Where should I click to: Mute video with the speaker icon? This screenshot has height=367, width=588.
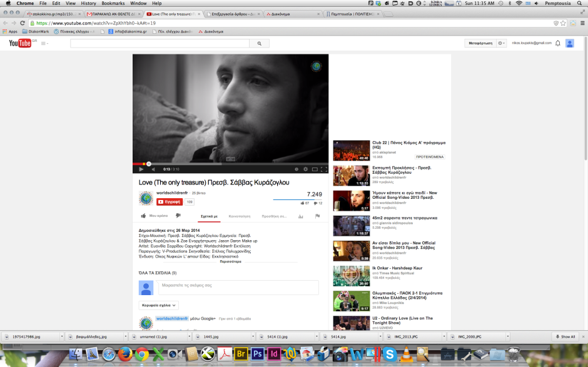153,169
